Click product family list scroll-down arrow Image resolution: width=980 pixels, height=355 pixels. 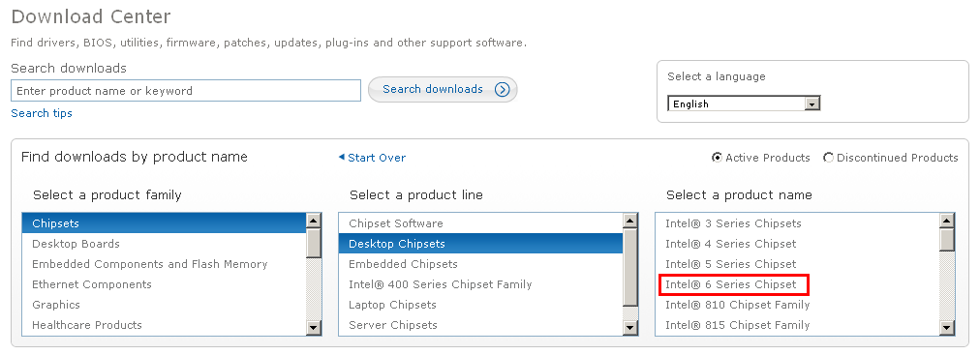[x=314, y=327]
